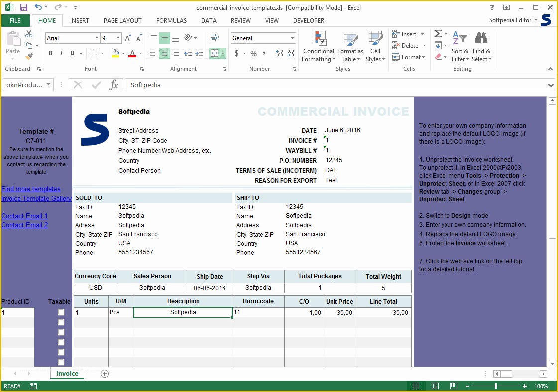Click the Redo arrow icon
The image size is (558, 392).
click(x=58, y=7)
